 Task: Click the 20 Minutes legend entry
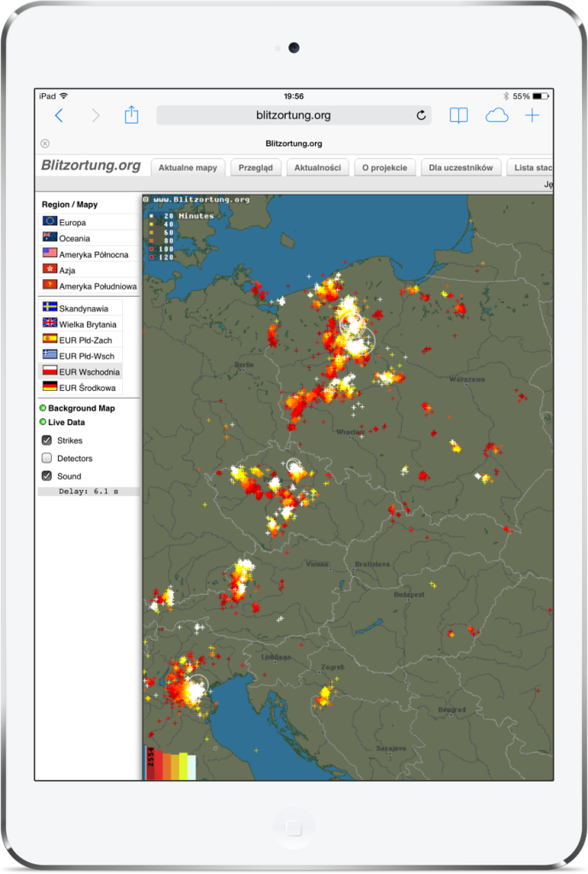point(183,216)
